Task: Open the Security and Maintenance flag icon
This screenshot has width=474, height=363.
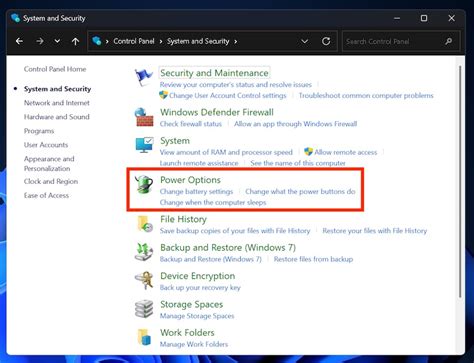Action: 144,77
